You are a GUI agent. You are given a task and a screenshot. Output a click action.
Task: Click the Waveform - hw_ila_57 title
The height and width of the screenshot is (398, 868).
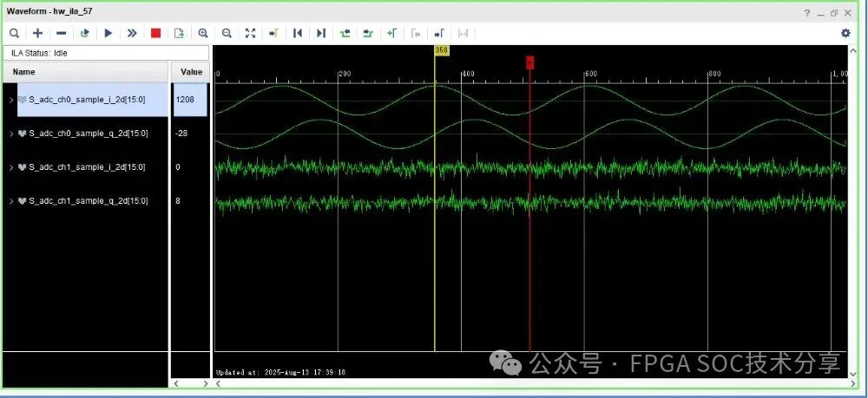pyautogui.click(x=49, y=11)
